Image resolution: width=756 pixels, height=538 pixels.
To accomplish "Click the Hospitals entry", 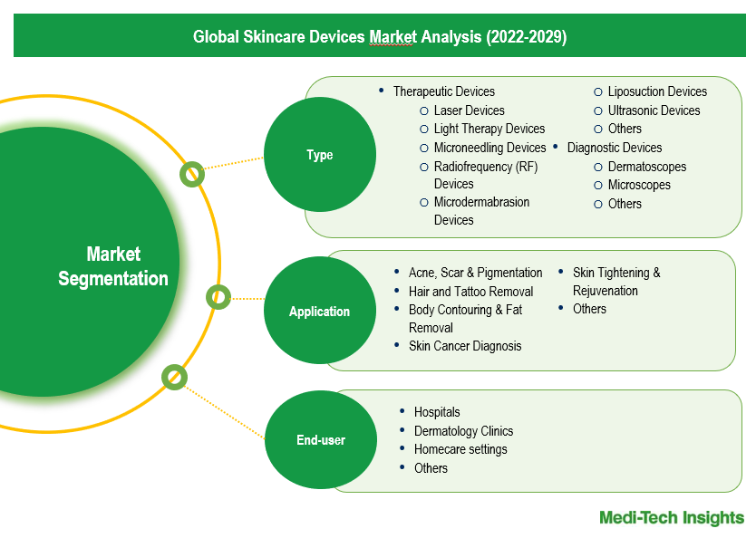I will pyautogui.click(x=437, y=412).
